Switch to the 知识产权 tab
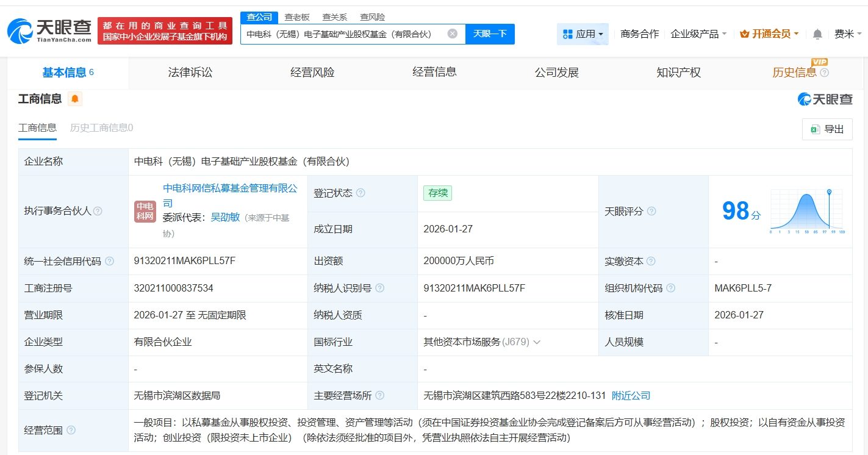 pos(678,73)
